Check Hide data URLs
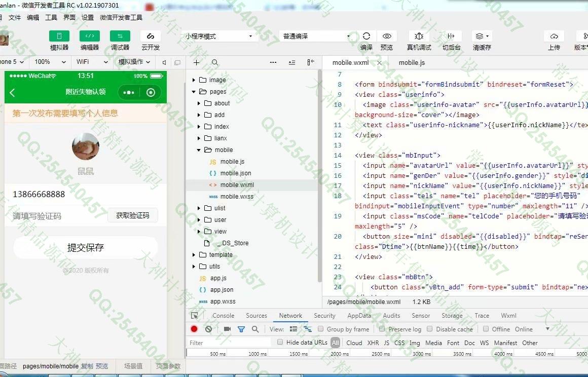 (280, 342)
